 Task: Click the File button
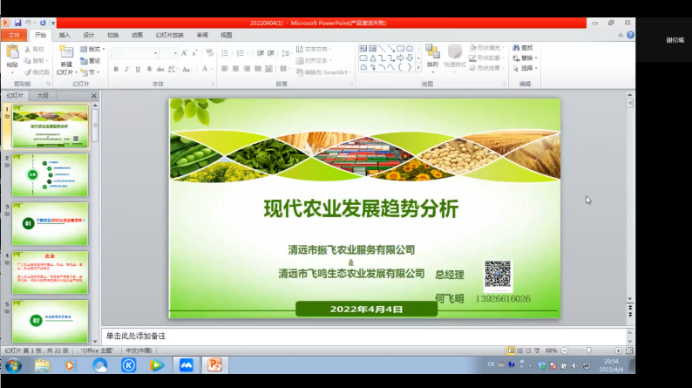14,35
